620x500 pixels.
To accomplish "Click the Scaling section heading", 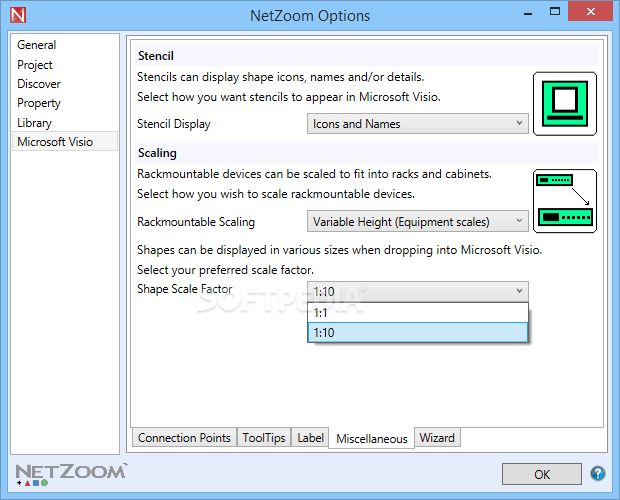I will 157,153.
